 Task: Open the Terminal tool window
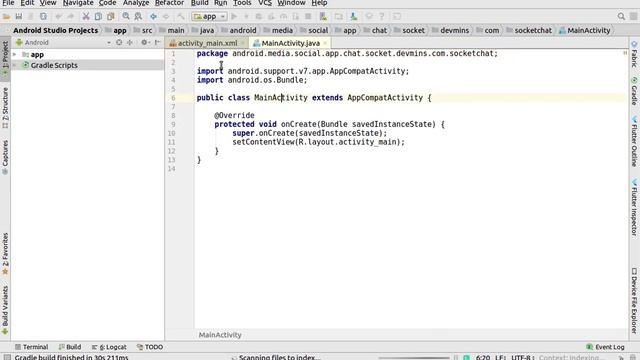click(x=31, y=347)
